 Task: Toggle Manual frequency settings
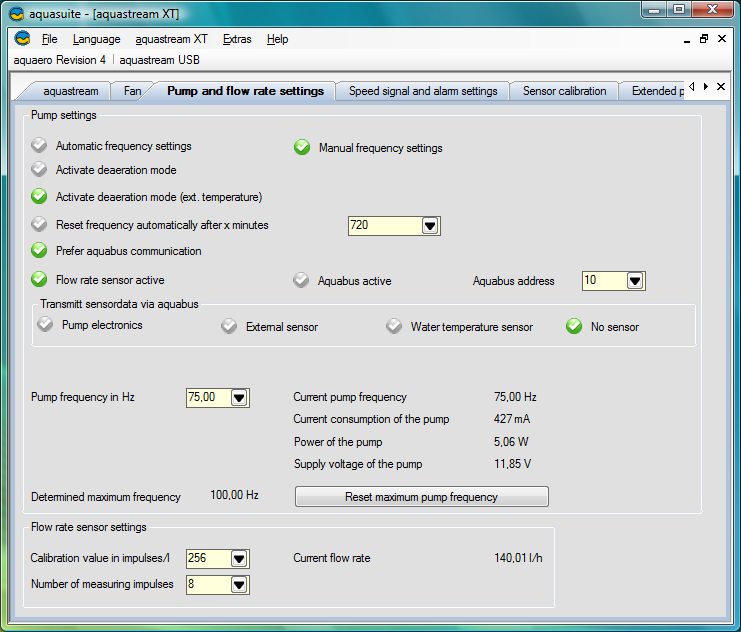(302, 147)
